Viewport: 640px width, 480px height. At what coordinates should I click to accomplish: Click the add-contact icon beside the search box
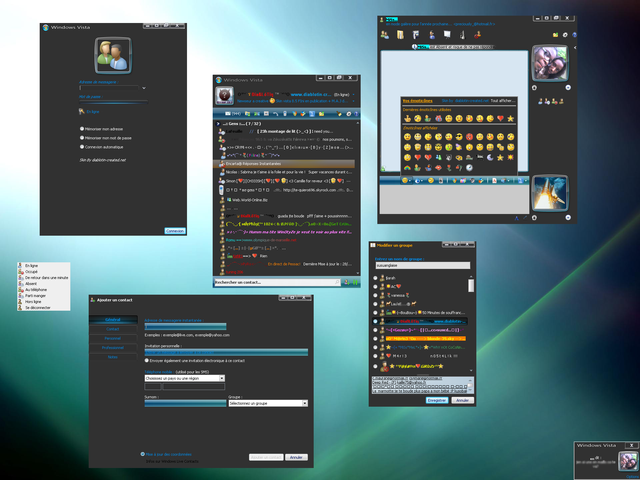point(346,282)
